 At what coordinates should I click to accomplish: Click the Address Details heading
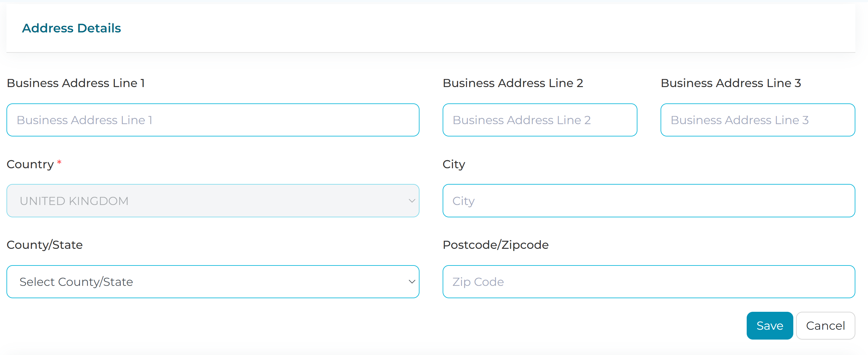click(x=71, y=28)
